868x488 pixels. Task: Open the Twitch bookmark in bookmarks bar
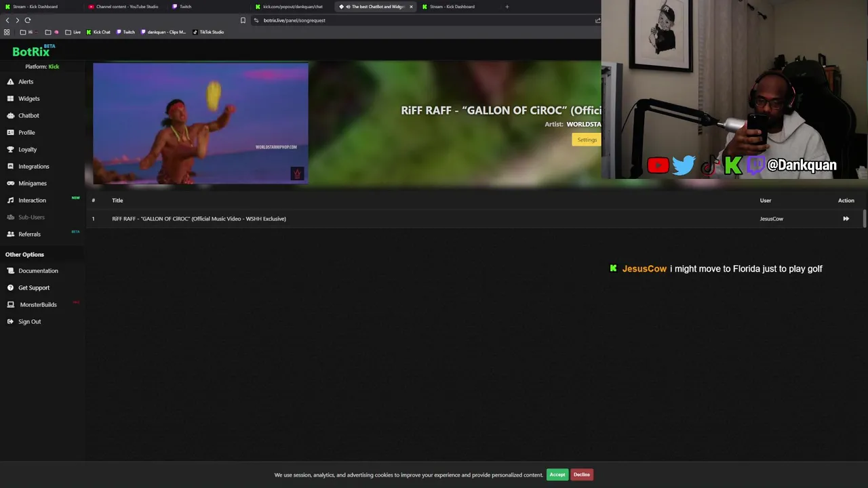(x=125, y=32)
